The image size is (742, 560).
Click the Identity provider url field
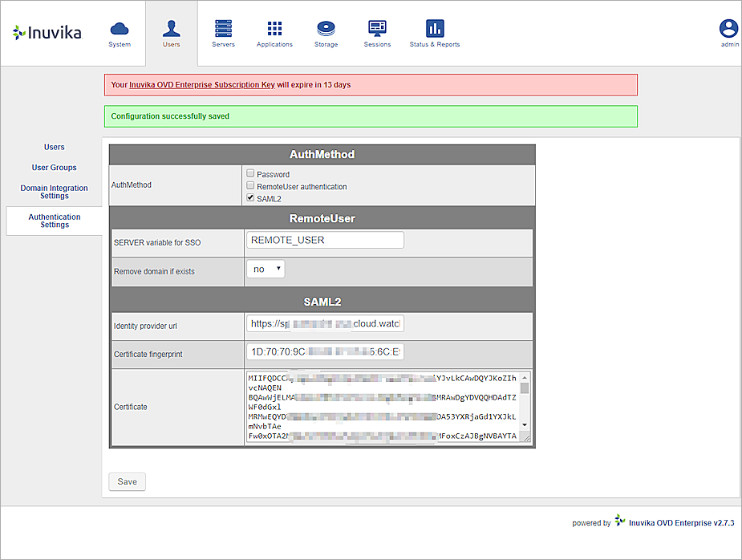click(x=325, y=323)
